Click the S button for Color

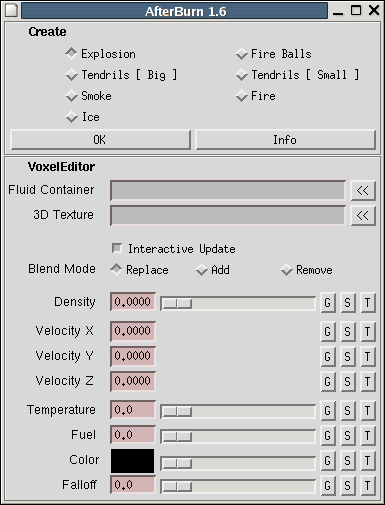click(348, 461)
